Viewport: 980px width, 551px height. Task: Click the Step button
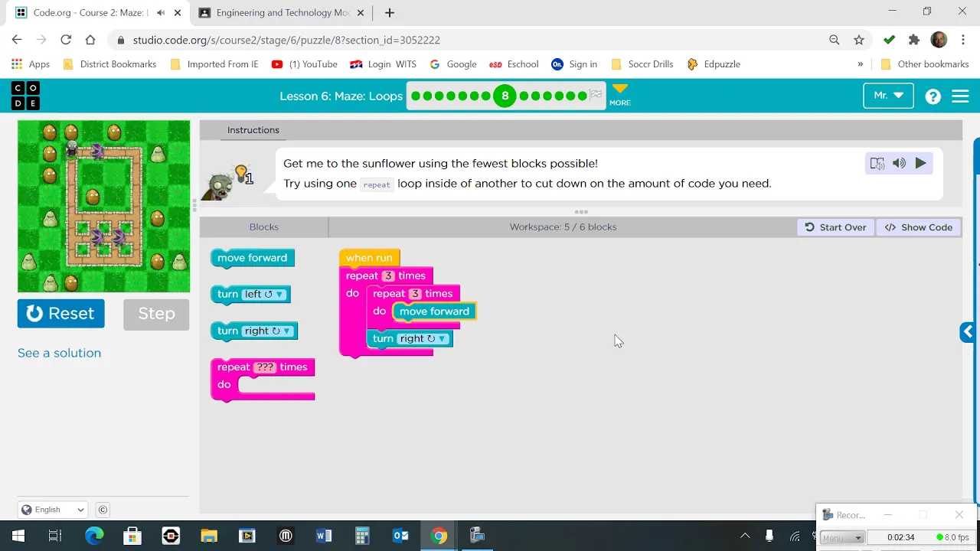pos(156,314)
